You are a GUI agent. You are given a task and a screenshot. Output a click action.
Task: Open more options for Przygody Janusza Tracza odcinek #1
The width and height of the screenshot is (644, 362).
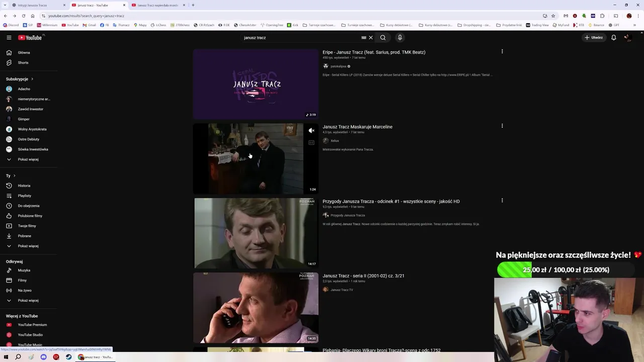(x=502, y=200)
